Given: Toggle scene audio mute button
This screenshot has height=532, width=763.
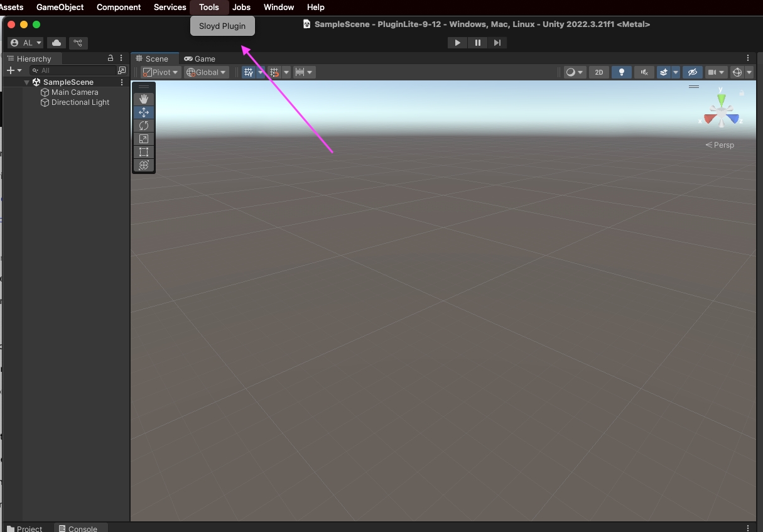Looking at the screenshot, I should pos(644,72).
